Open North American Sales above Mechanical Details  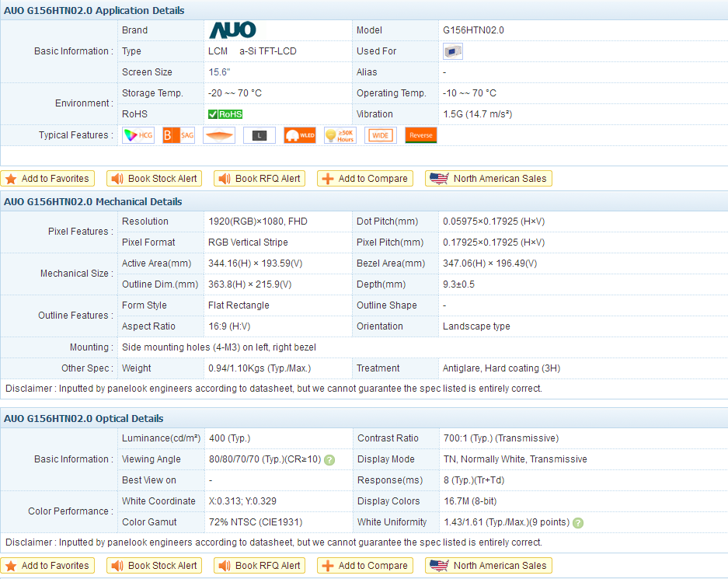tap(489, 179)
